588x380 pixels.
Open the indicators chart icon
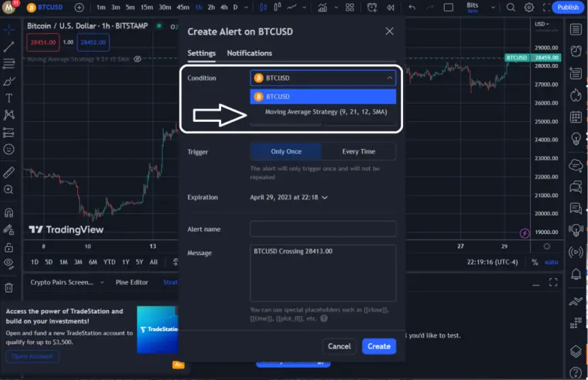pyautogui.click(x=322, y=7)
